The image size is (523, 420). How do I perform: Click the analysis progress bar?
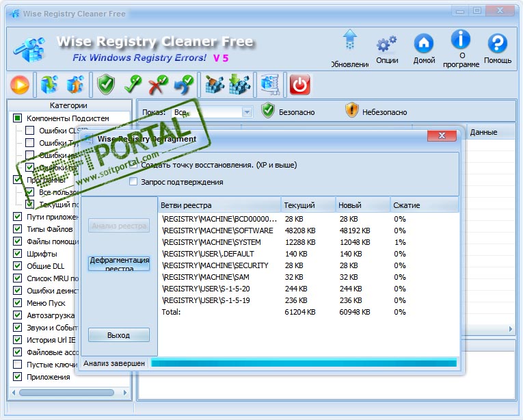pos(304,363)
